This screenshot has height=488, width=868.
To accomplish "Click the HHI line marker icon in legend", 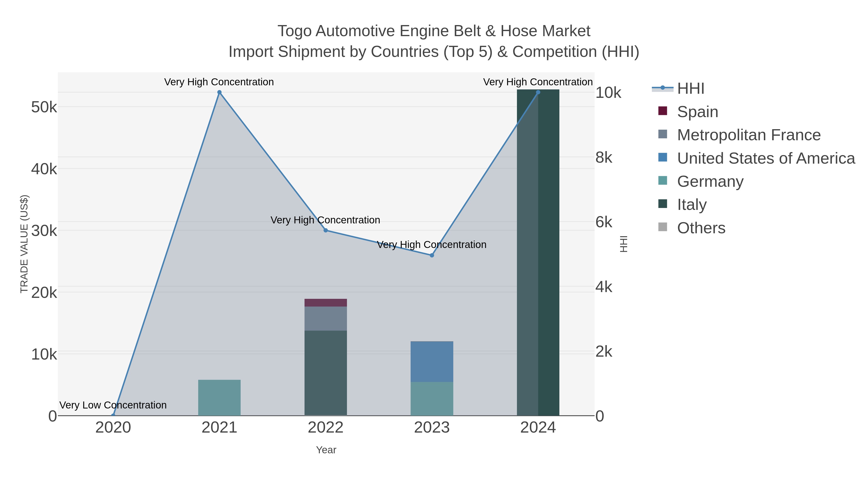I will 663,88.
